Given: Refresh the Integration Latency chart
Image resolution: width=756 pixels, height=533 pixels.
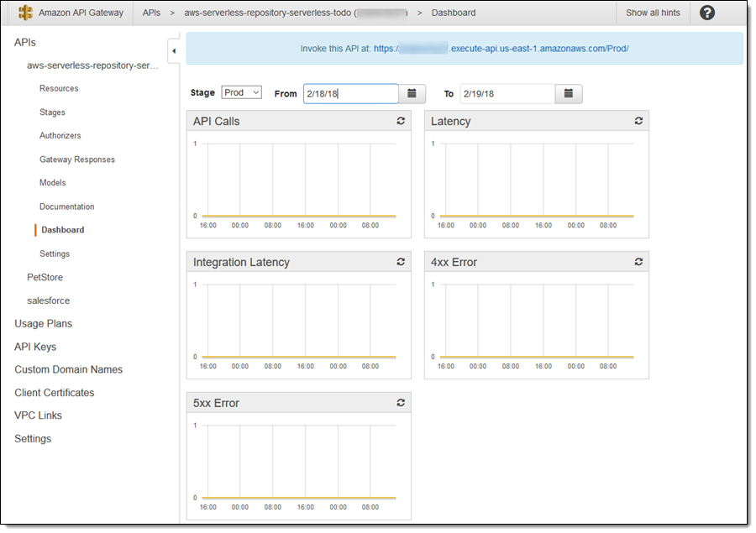Looking at the screenshot, I should pos(401,262).
